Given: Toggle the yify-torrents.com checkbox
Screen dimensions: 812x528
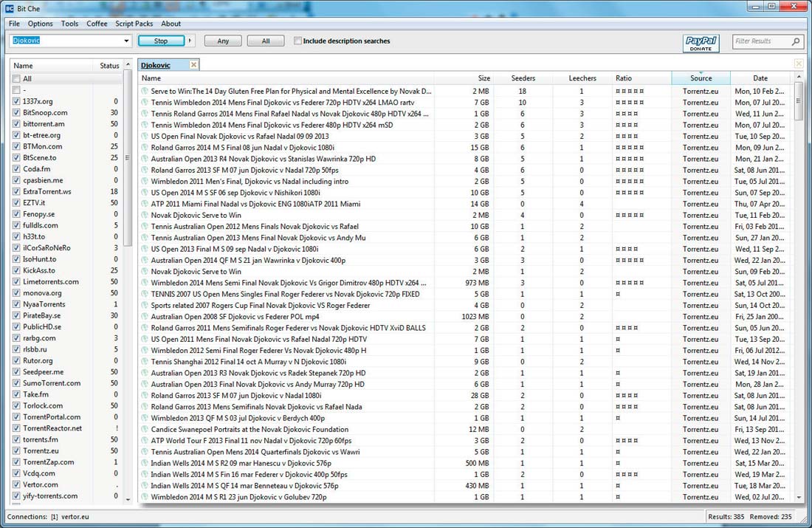Looking at the screenshot, I should pyautogui.click(x=16, y=496).
